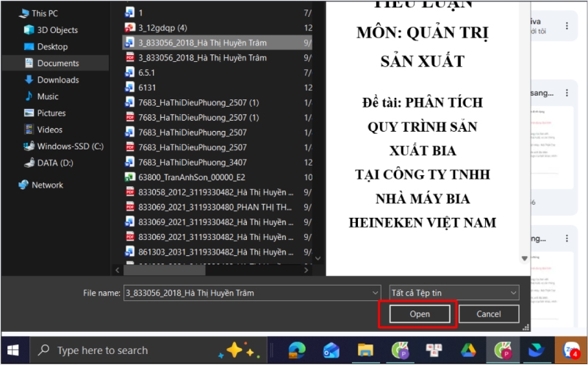
Task: Click the file list vertical scroll down arrow
Action: 318,258
